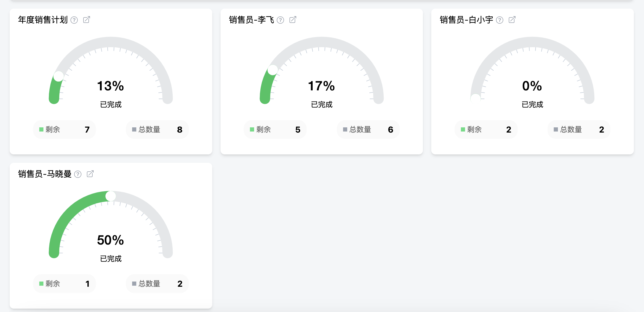Click gauge knob on 白小宇 0% dial
This screenshot has height=312, width=644.
475,99
